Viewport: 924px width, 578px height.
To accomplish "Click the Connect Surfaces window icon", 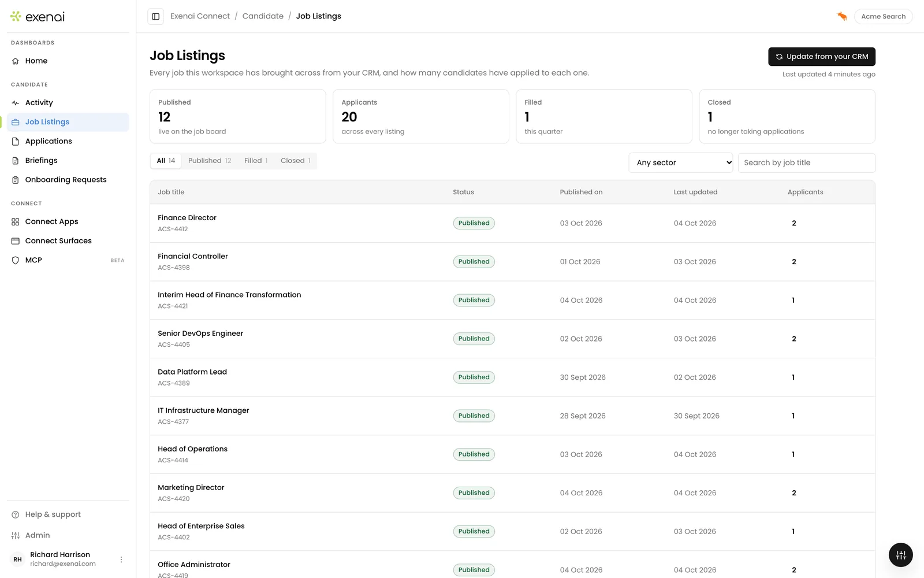I will [16, 241].
